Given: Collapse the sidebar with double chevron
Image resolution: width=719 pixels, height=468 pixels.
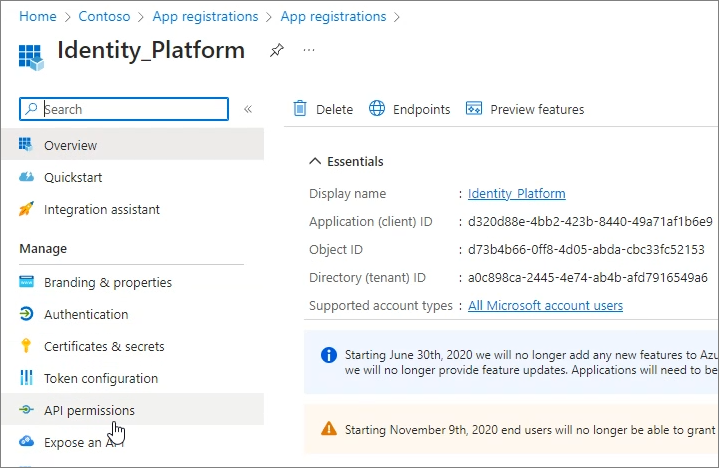Looking at the screenshot, I should click(248, 109).
